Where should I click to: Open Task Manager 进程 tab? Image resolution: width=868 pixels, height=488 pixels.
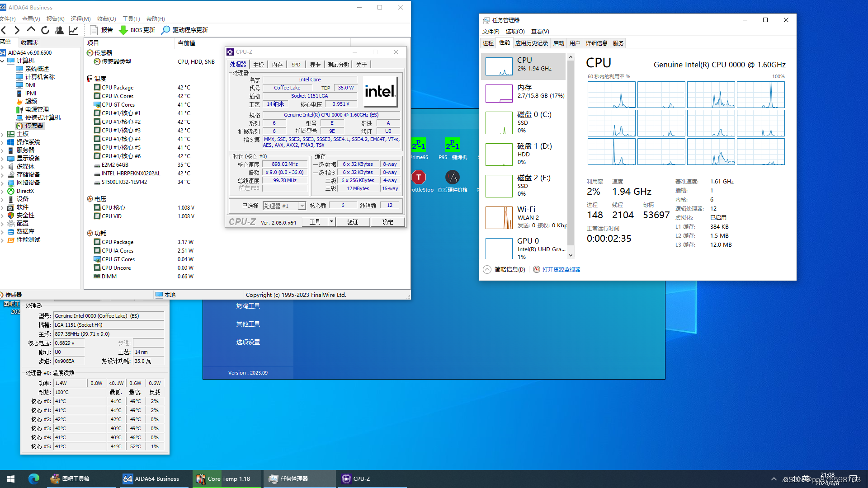[488, 43]
